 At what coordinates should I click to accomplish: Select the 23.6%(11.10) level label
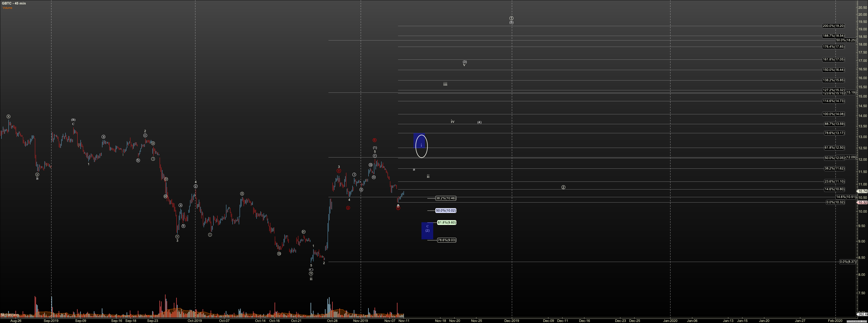[834, 181]
